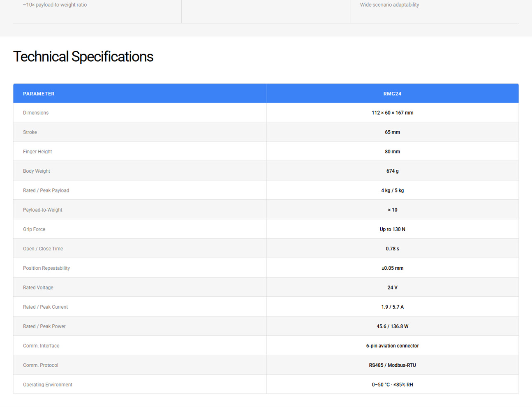Image resolution: width=532 pixels, height=407 pixels.
Task: Select the ±0.05 mm value
Action: click(x=392, y=268)
